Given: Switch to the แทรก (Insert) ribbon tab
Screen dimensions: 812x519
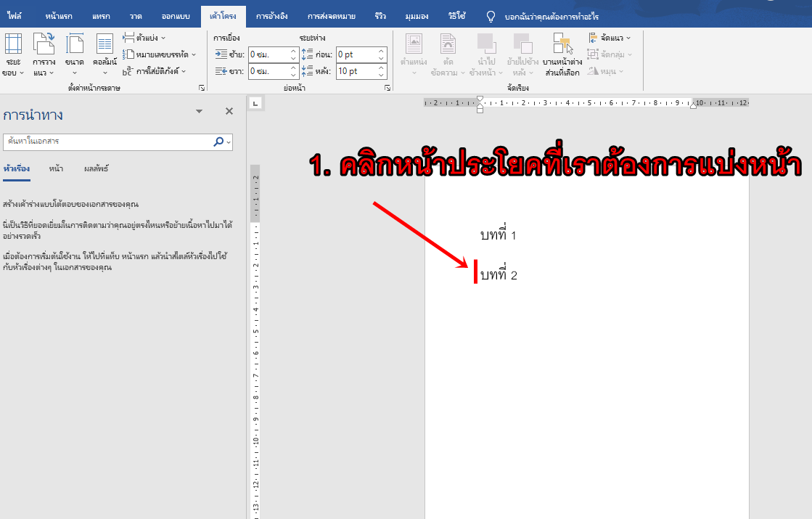Looking at the screenshot, I should pos(101,16).
